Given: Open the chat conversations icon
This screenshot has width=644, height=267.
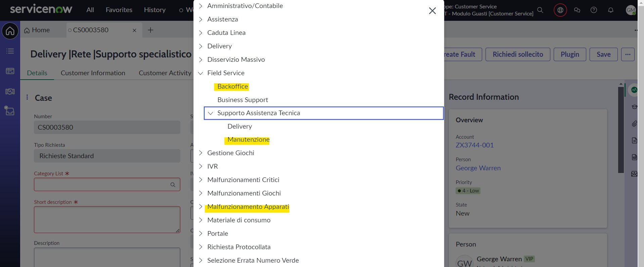Looking at the screenshot, I should (577, 10).
